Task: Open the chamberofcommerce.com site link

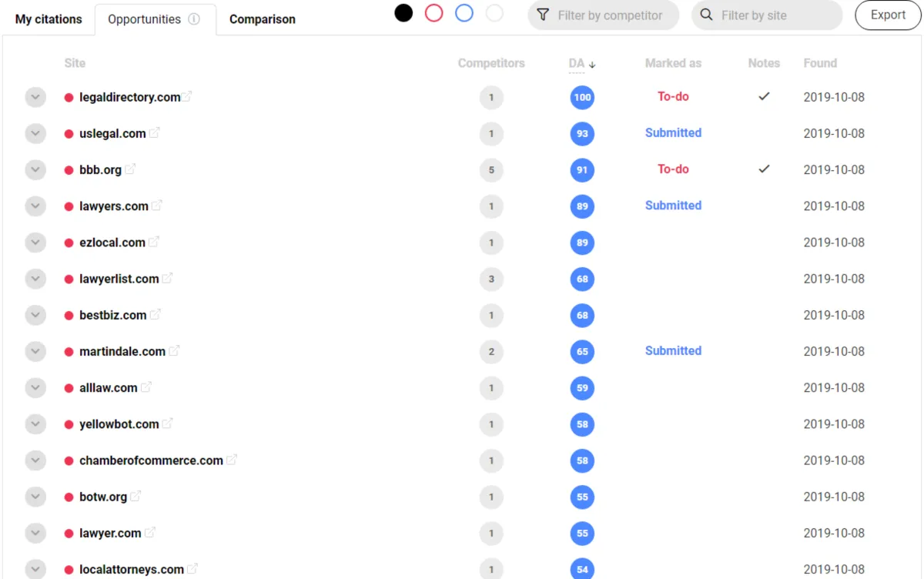Action: coord(151,460)
